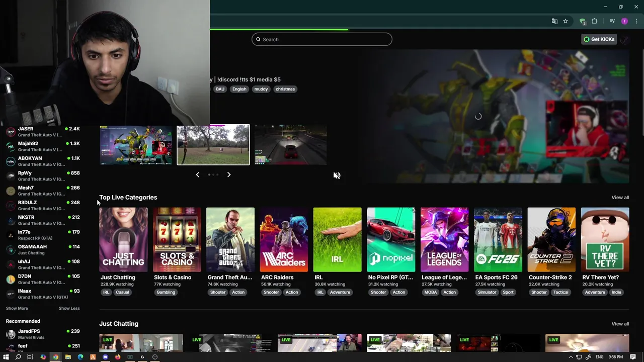This screenshot has width=644, height=362.
Task: Click View all for Just Chatting section
Action: tap(620, 324)
